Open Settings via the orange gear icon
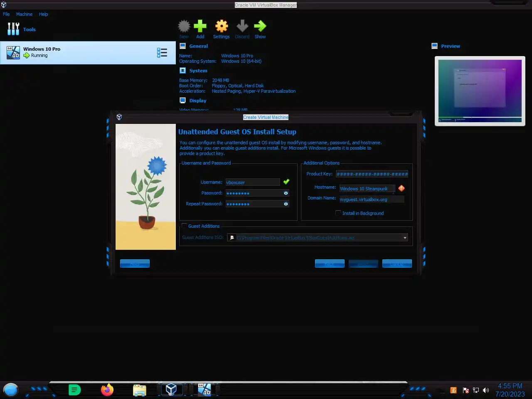Viewport: 532px width, 399px height. 222,26
